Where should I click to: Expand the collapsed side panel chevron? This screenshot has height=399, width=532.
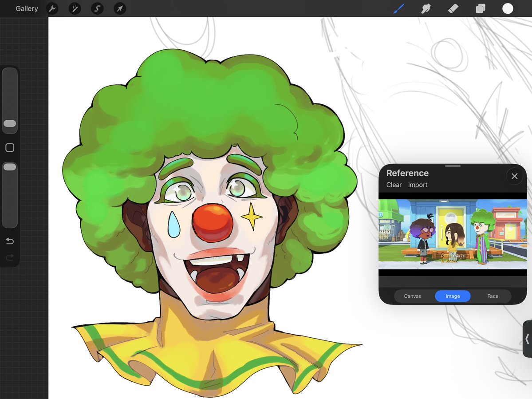tap(527, 339)
